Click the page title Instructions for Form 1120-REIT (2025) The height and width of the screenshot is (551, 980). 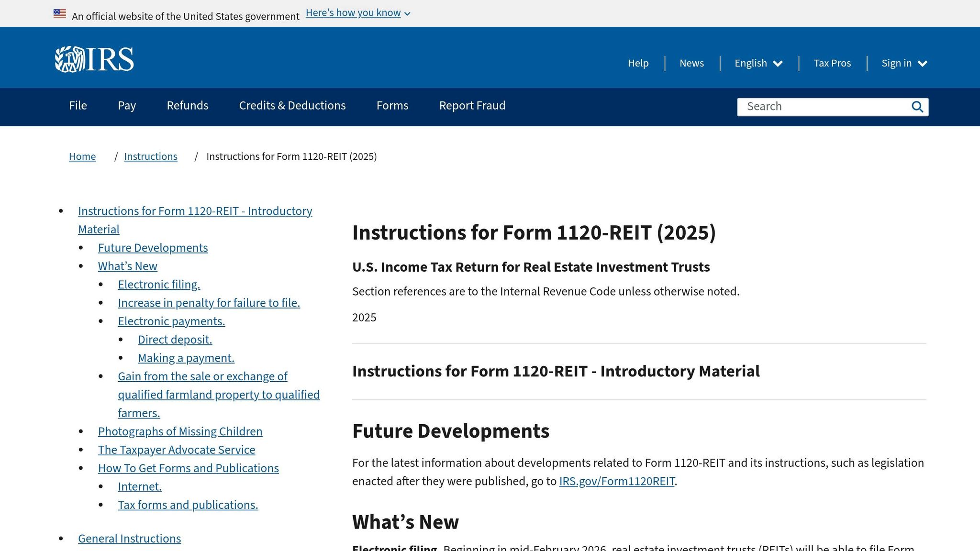pyautogui.click(x=534, y=232)
